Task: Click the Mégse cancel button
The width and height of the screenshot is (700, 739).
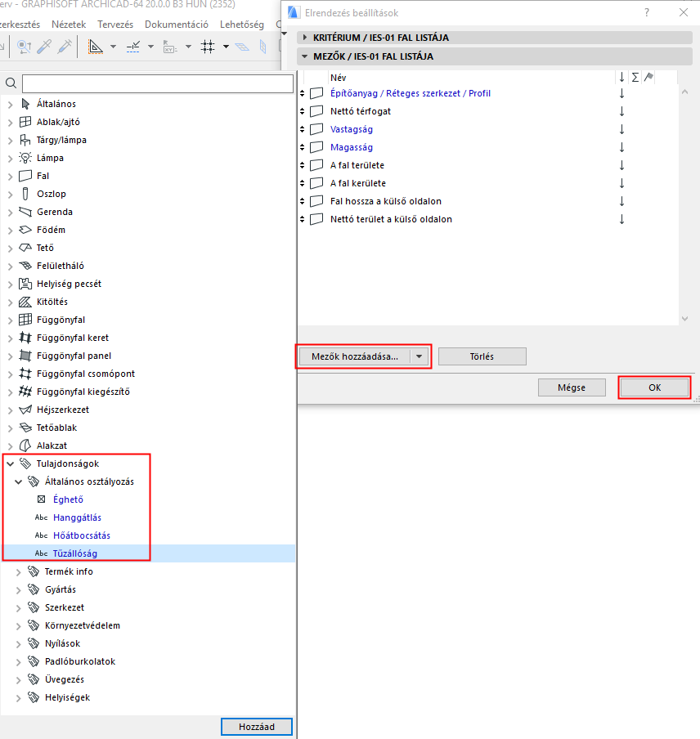Action: click(x=572, y=387)
